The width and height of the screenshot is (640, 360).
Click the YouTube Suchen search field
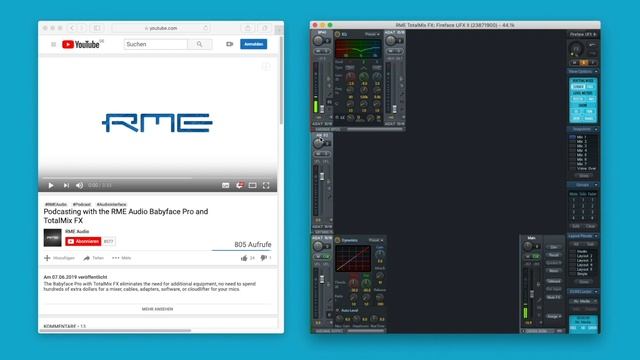click(156, 44)
